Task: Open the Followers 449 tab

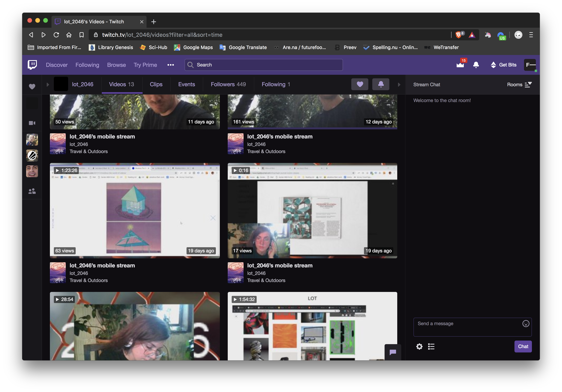Action: click(x=228, y=84)
